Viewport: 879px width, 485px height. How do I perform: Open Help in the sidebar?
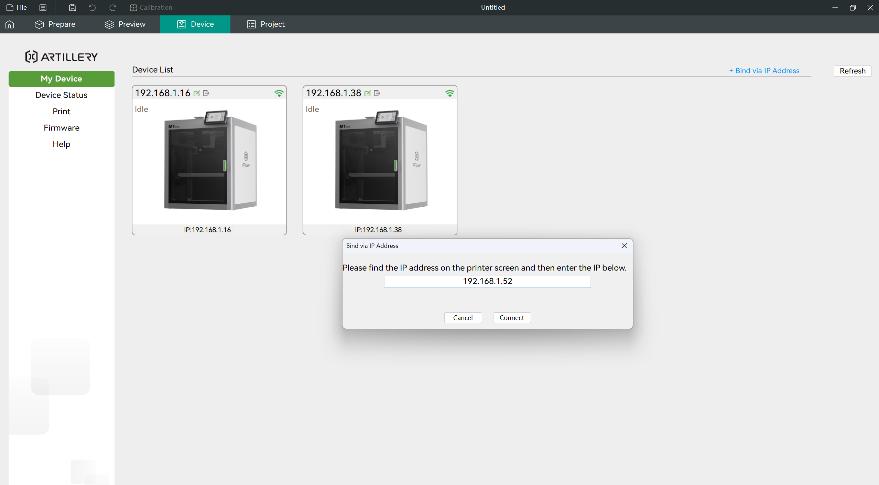pos(61,144)
